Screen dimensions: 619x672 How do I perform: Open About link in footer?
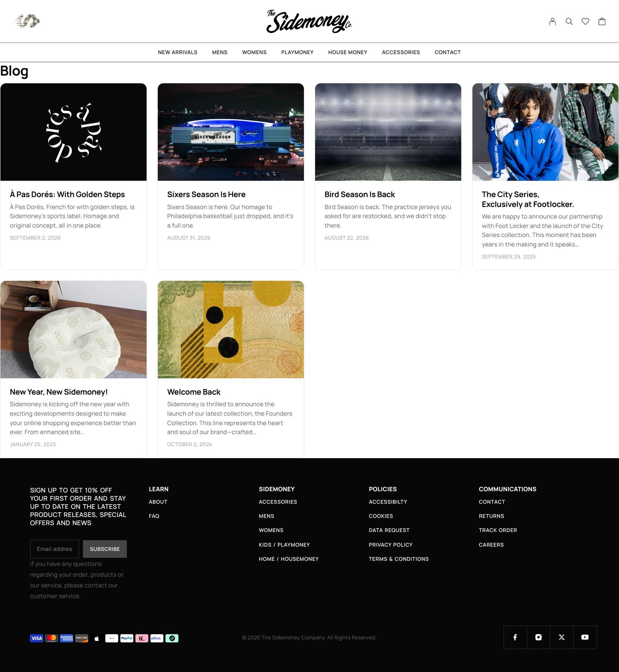pos(158,502)
